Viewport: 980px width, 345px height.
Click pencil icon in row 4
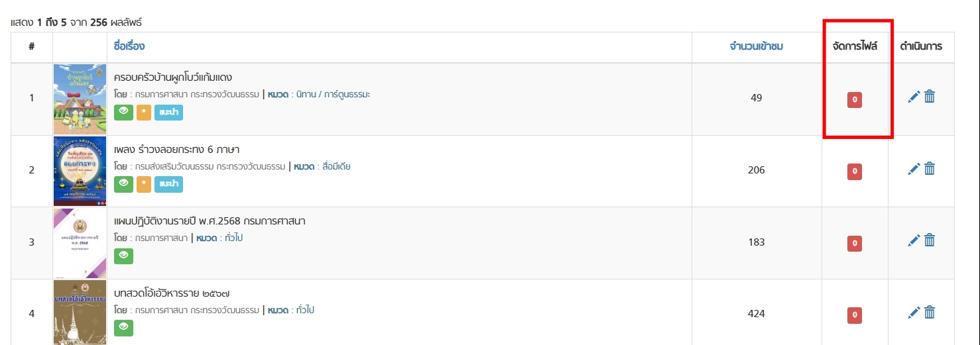click(914, 312)
